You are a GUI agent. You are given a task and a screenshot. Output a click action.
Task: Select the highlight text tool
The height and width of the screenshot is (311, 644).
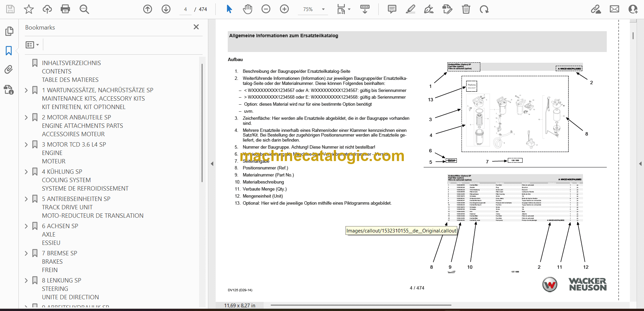click(410, 9)
